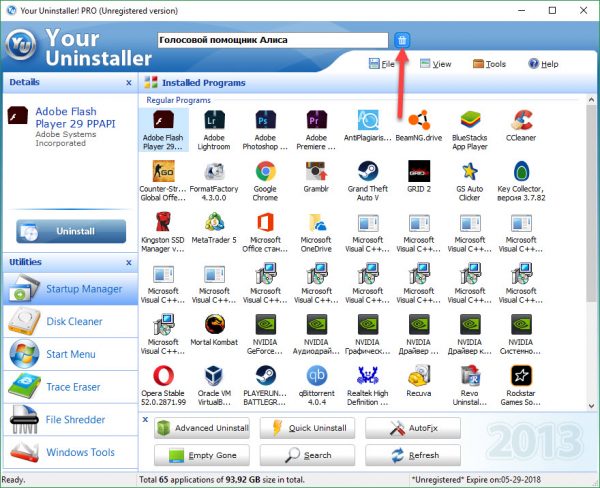Click scroll down arrow of programs list
The width and height of the screenshot is (600, 488).
tap(592, 406)
